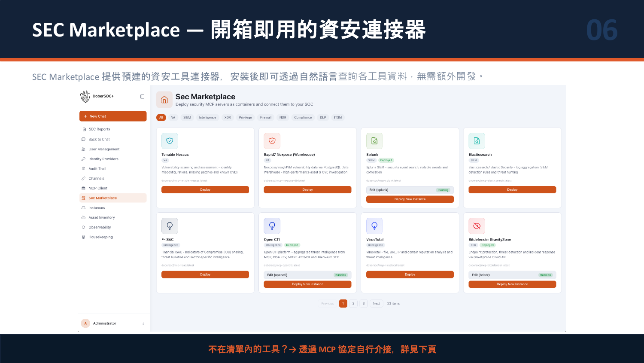This screenshot has height=363, width=644.
Task: Click the Identity Providers key icon
Action: point(84,159)
